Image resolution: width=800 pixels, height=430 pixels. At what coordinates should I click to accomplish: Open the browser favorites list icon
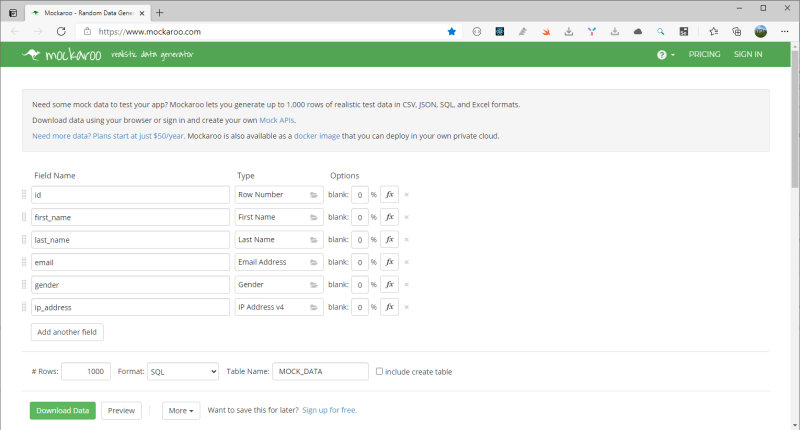tap(713, 32)
